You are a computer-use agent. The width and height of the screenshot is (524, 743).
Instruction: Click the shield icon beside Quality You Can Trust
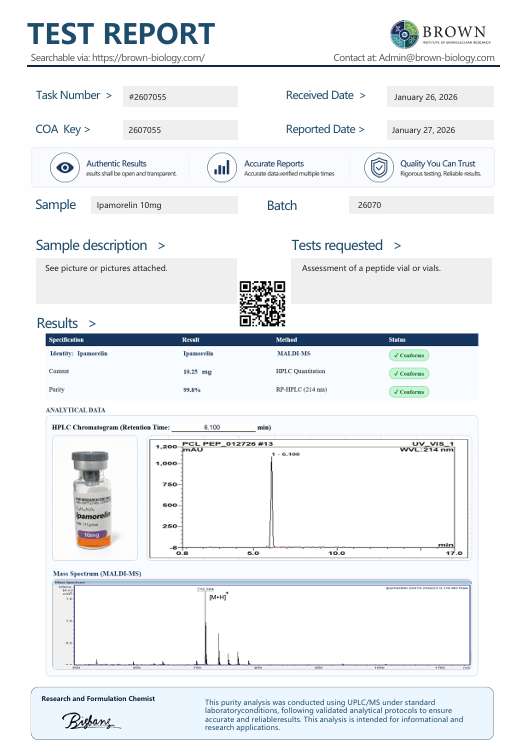379,167
